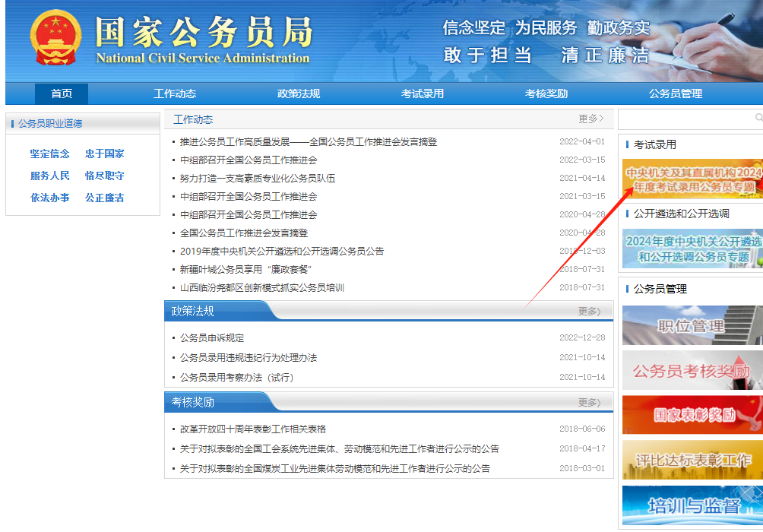
Task: Open 中组部召开全国公务员工作推进会 dated 2022-03-15
Action: coord(249,160)
